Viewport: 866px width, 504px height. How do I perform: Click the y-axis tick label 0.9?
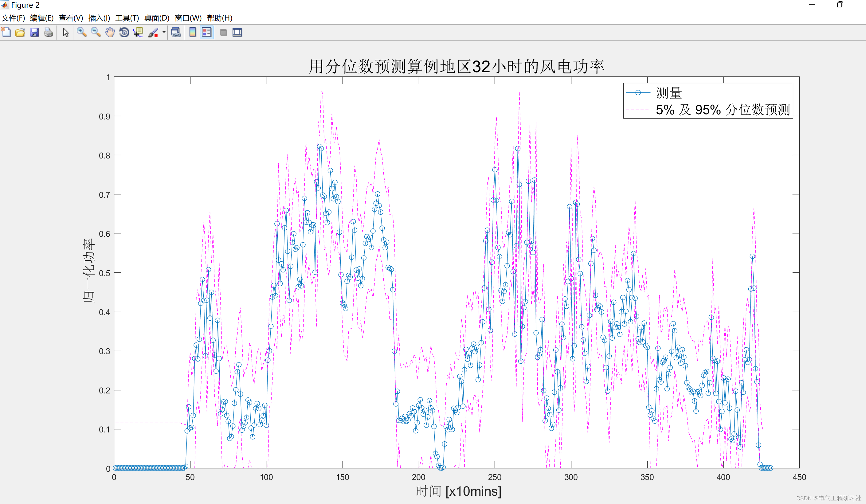(x=104, y=116)
